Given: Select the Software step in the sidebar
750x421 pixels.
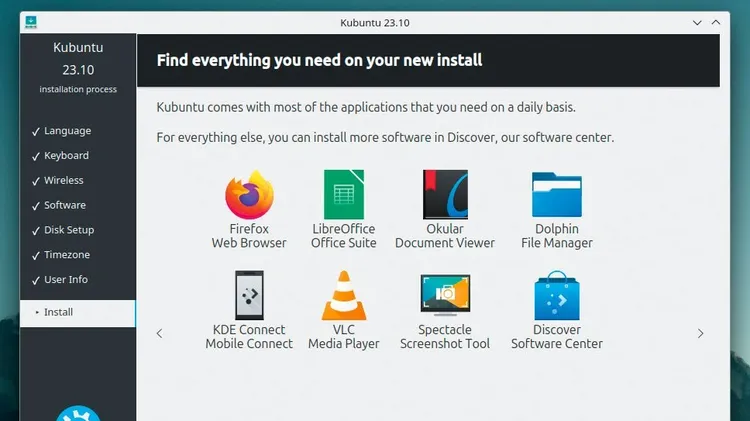Looking at the screenshot, I should pos(65,205).
